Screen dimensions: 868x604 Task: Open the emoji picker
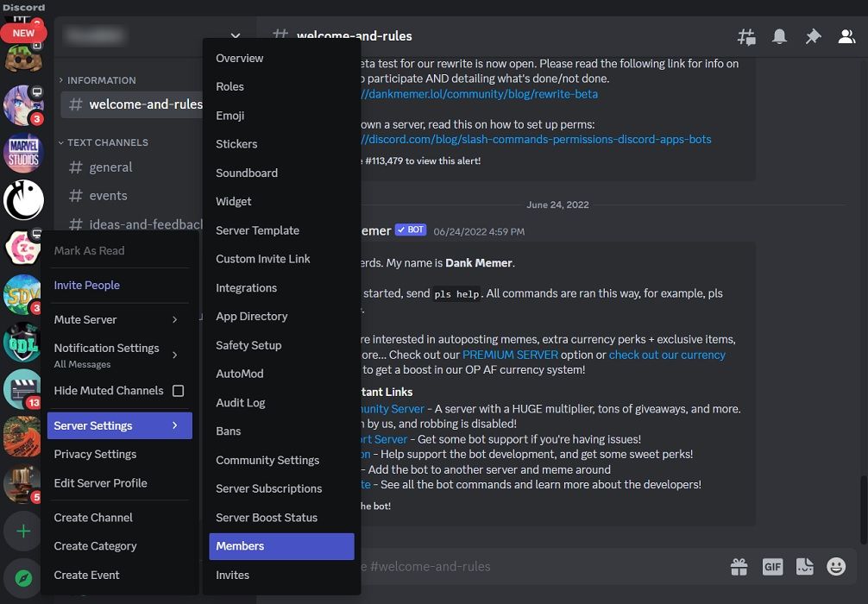836,567
